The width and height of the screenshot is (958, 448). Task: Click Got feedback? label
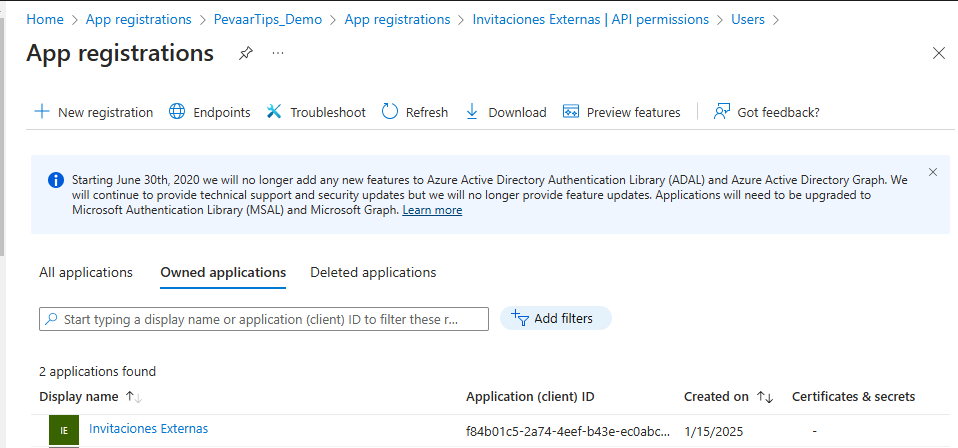(x=778, y=112)
